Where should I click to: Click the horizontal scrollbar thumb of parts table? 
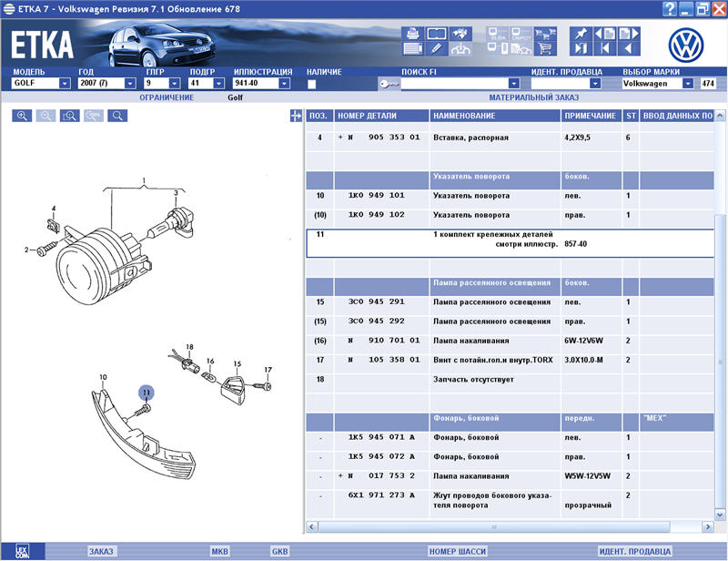point(494,527)
